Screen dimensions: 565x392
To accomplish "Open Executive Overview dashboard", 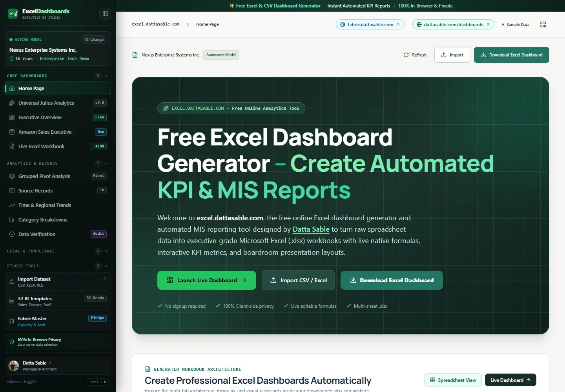I will point(58,118).
